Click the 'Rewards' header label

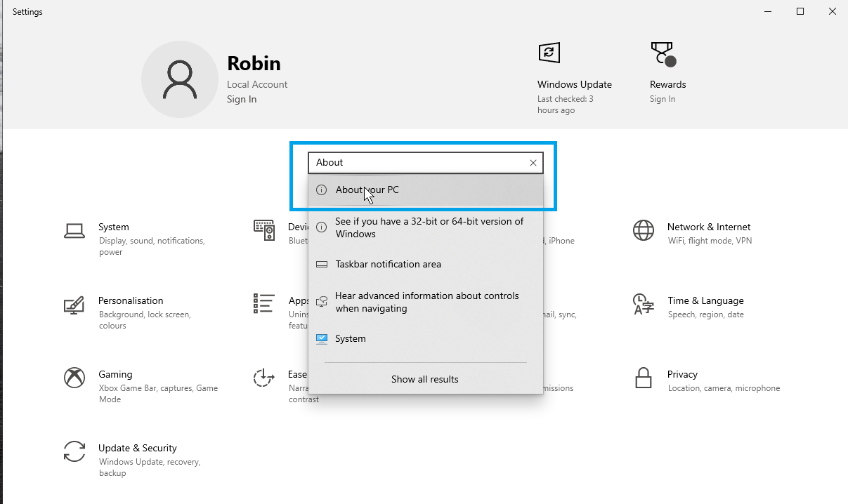668,84
